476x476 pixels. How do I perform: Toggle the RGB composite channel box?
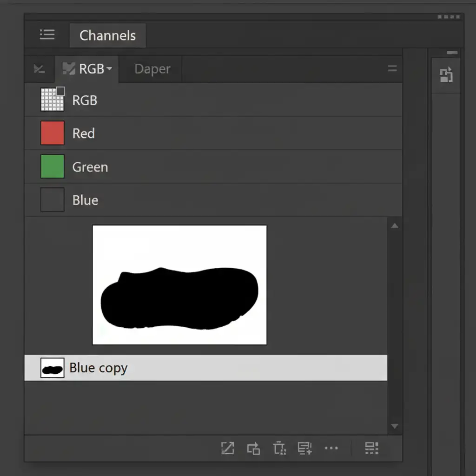point(53,99)
